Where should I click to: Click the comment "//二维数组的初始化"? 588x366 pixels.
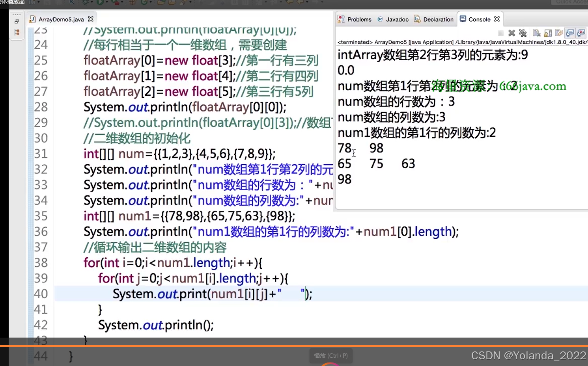(x=137, y=138)
